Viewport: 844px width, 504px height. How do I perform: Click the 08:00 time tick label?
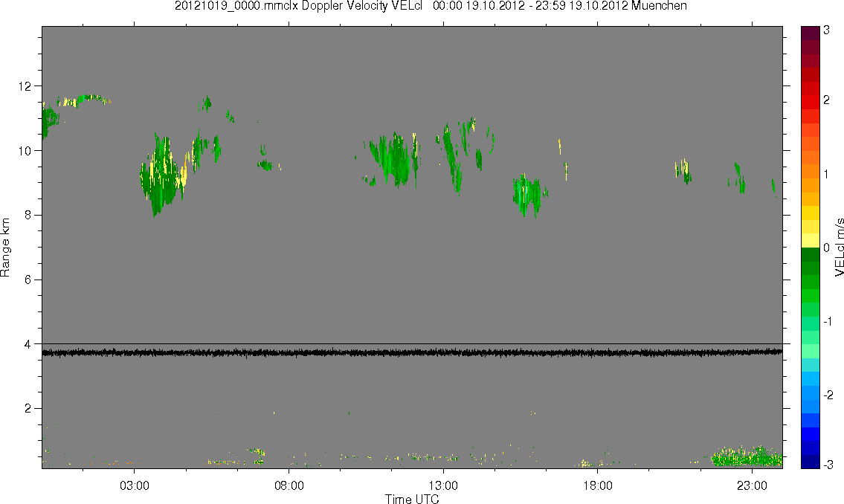tap(289, 485)
